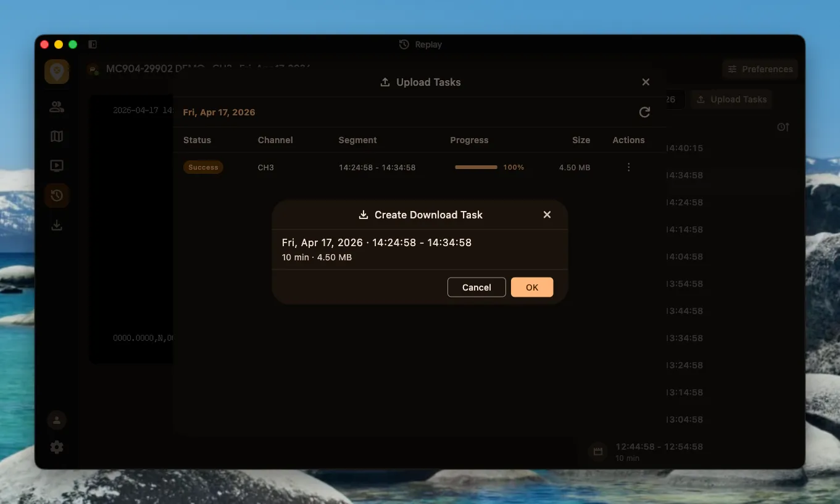Open the live video view in sidebar
Image resolution: width=840 pixels, height=504 pixels.
[x=57, y=166]
